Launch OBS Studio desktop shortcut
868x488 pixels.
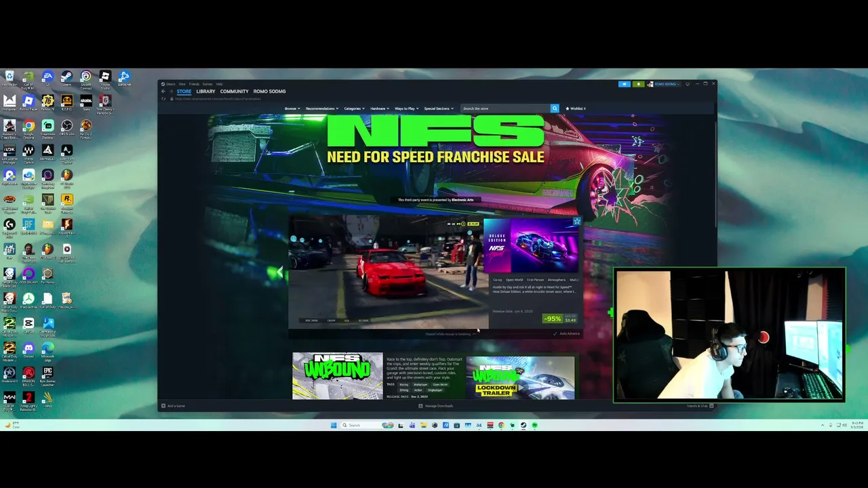66,128
